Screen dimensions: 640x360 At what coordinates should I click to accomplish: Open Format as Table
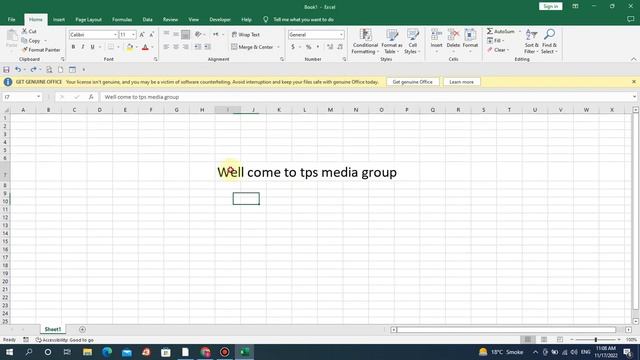point(392,41)
